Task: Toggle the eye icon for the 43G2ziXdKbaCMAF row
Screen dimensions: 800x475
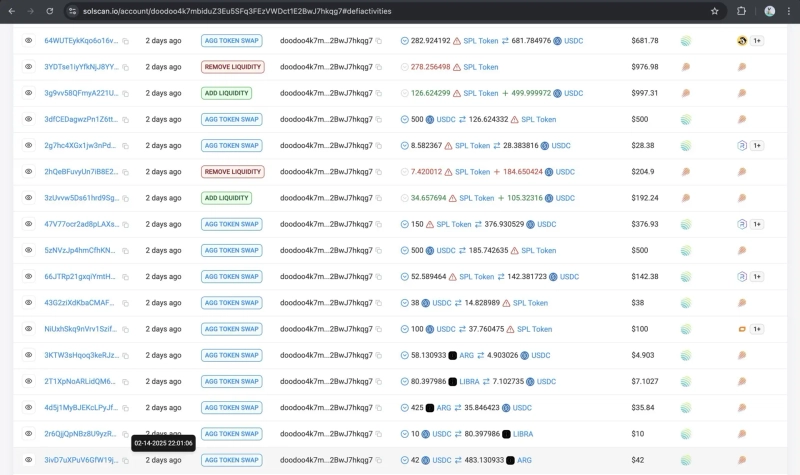Action: click(x=28, y=302)
